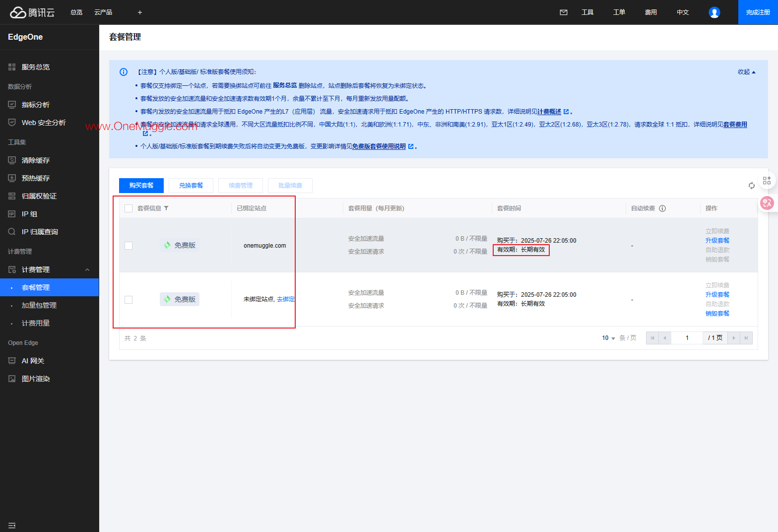Image resolution: width=778 pixels, height=532 pixels.
Task: Open the 免费版套餐使用说明 link
Action: (379, 146)
